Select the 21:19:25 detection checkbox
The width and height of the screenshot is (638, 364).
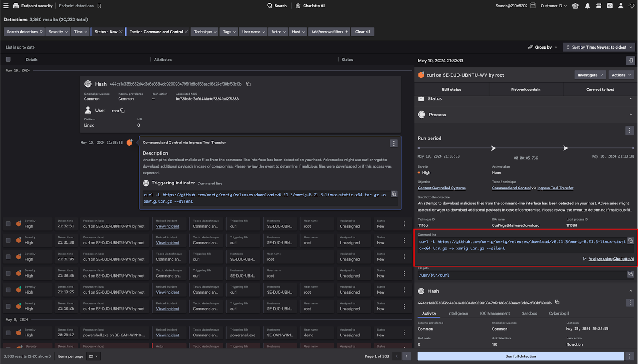[x=8, y=290]
